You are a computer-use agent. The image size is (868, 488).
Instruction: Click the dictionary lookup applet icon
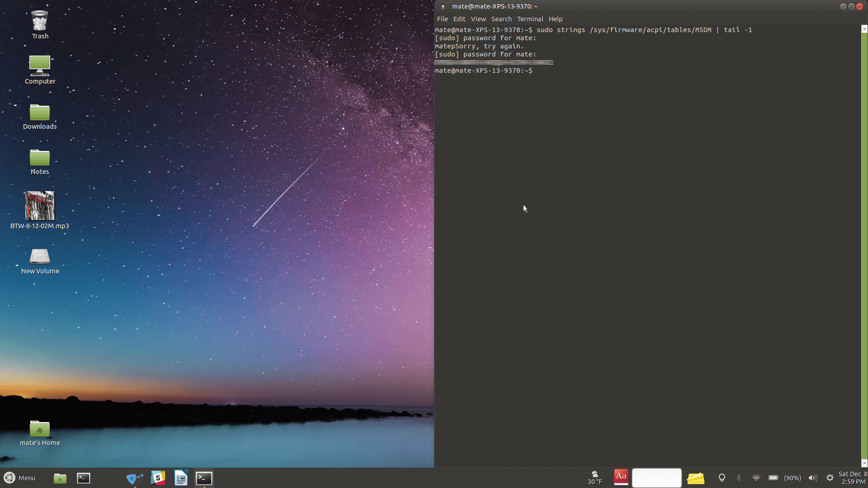[x=621, y=477]
